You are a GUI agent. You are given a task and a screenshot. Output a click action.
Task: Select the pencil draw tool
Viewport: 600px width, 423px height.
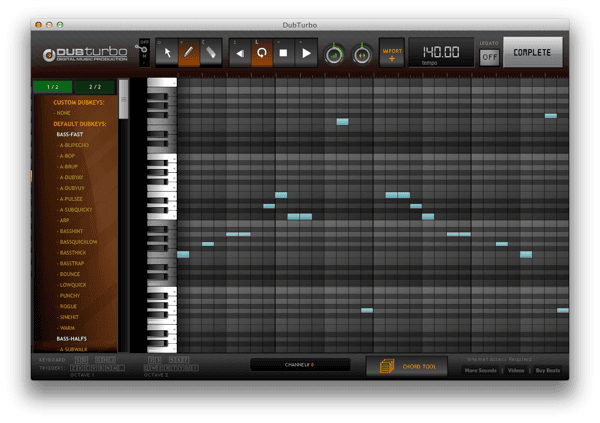tap(189, 53)
